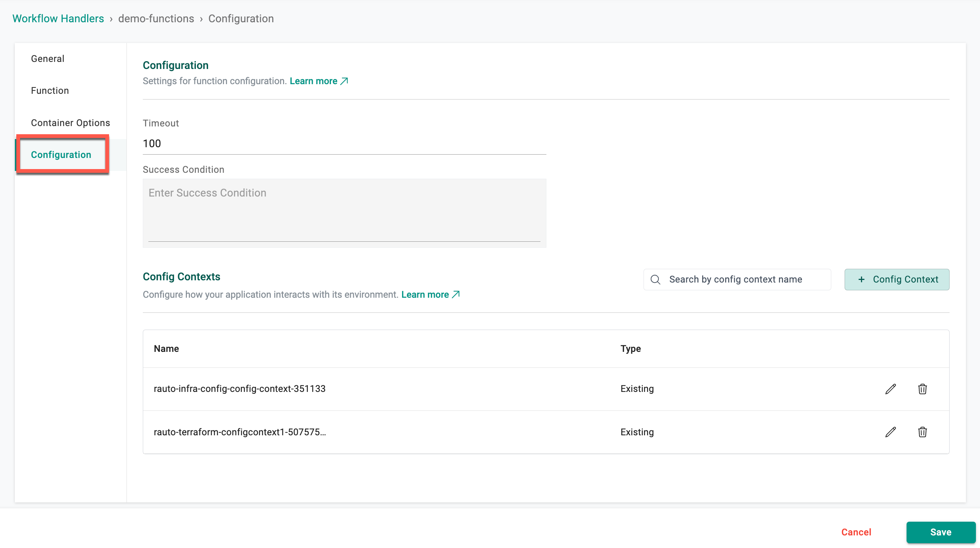
Task: Cancel the changes
Action: [x=856, y=532]
